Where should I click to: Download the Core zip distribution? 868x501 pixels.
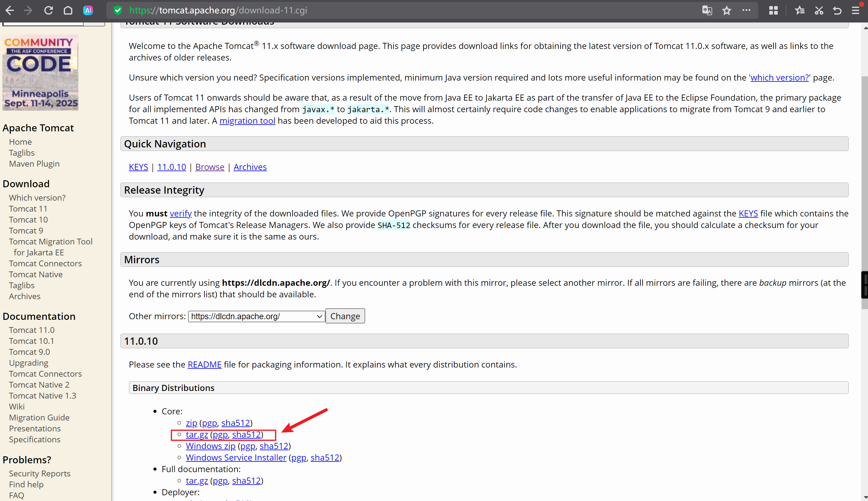191,423
